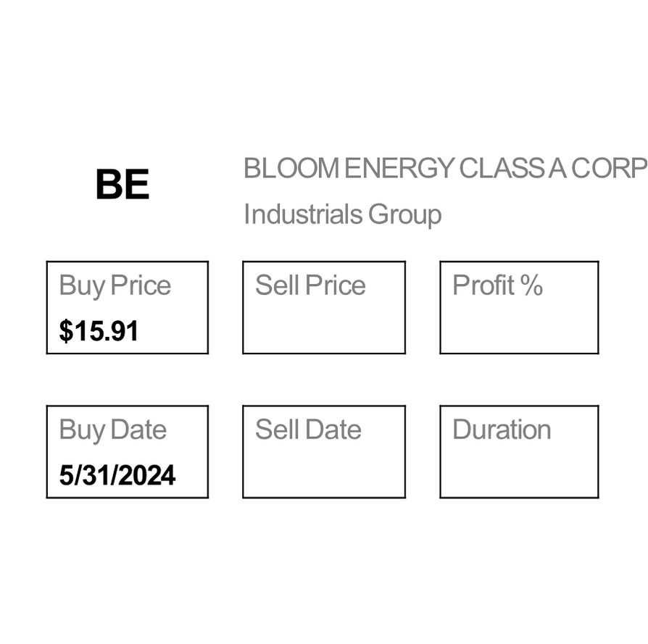Select the 5/31/2024 buy date value

[117, 475]
